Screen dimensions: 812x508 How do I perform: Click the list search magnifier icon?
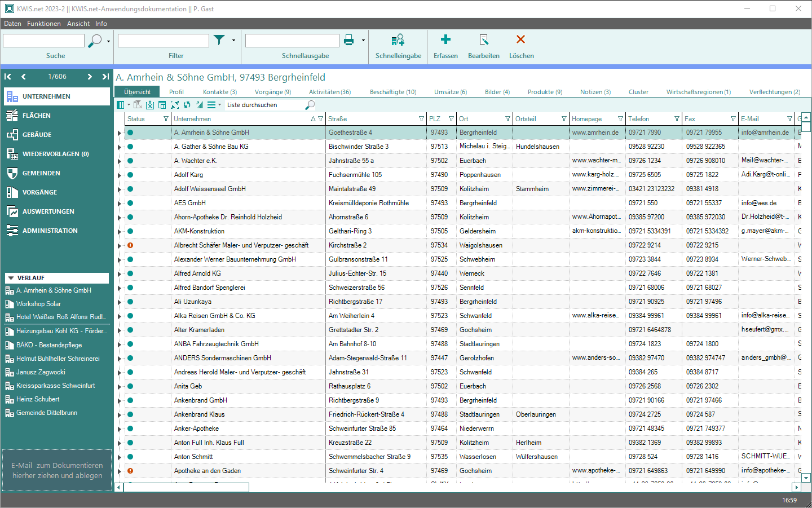(310, 105)
